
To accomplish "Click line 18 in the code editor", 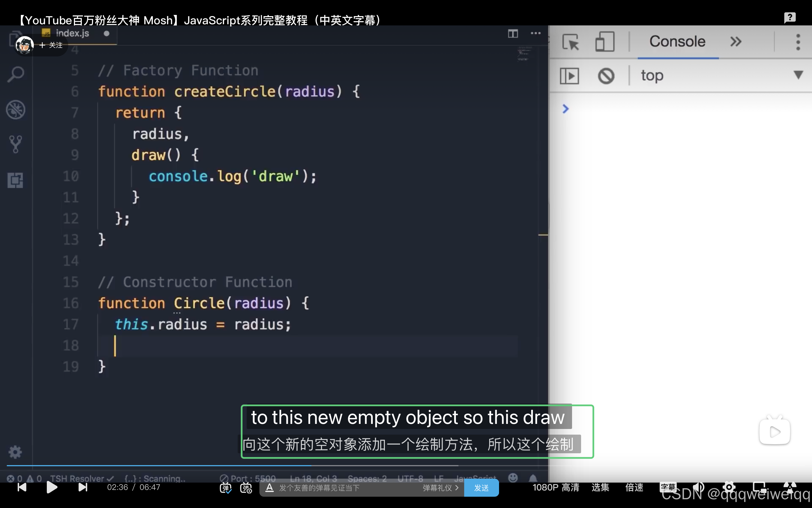I will (x=307, y=345).
